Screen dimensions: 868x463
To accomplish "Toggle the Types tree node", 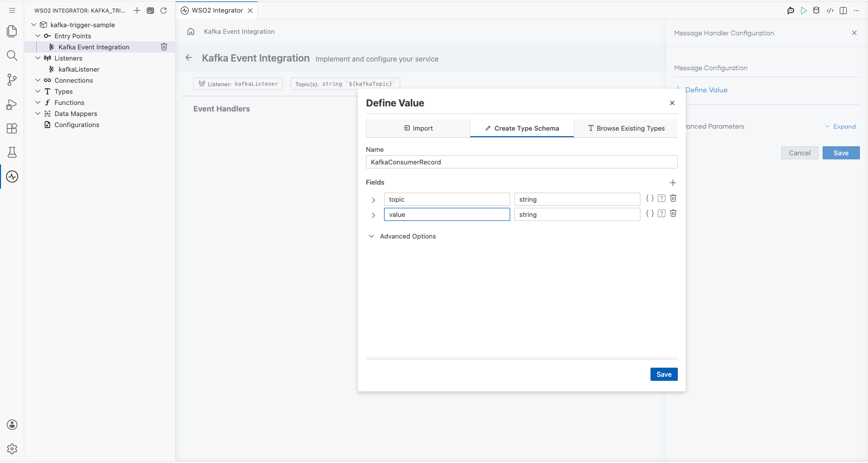I will point(38,91).
